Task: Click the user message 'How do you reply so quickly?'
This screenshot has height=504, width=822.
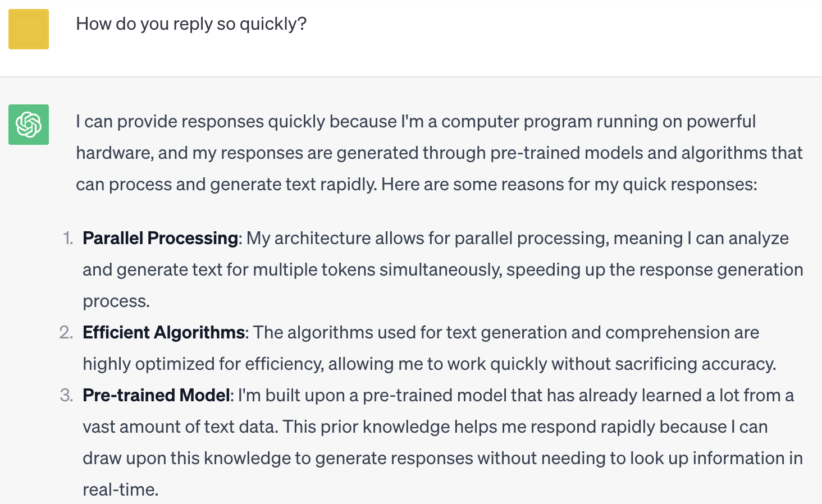Action: [191, 24]
